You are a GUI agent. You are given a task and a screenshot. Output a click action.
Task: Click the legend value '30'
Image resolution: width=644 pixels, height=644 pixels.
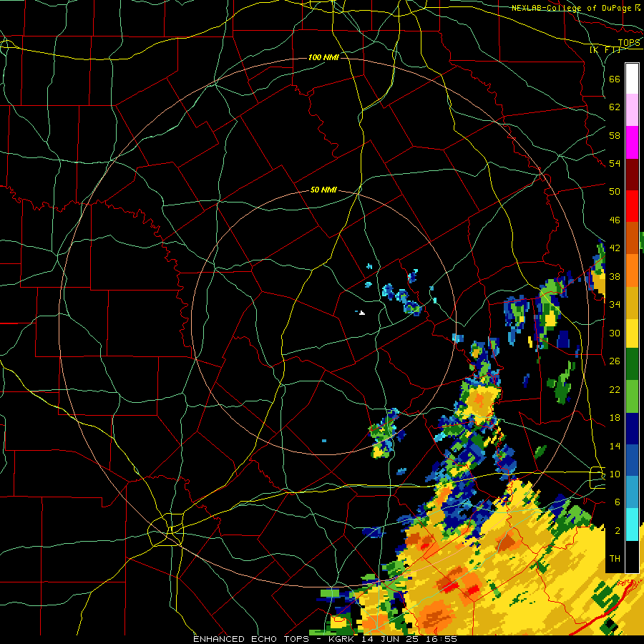coord(615,333)
